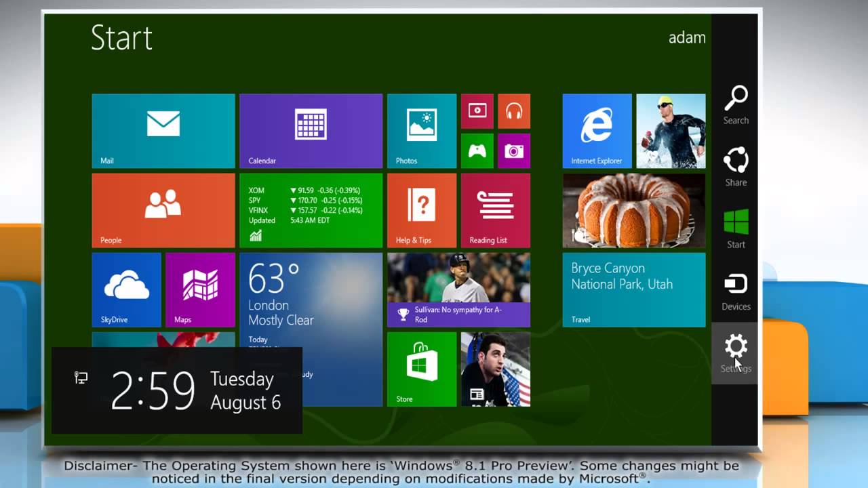The height and width of the screenshot is (488, 868).
Task: Click the Search charm
Action: click(x=736, y=105)
